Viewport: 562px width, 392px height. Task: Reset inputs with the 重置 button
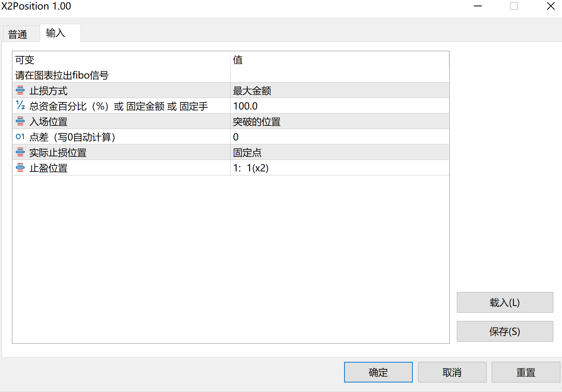(x=525, y=372)
